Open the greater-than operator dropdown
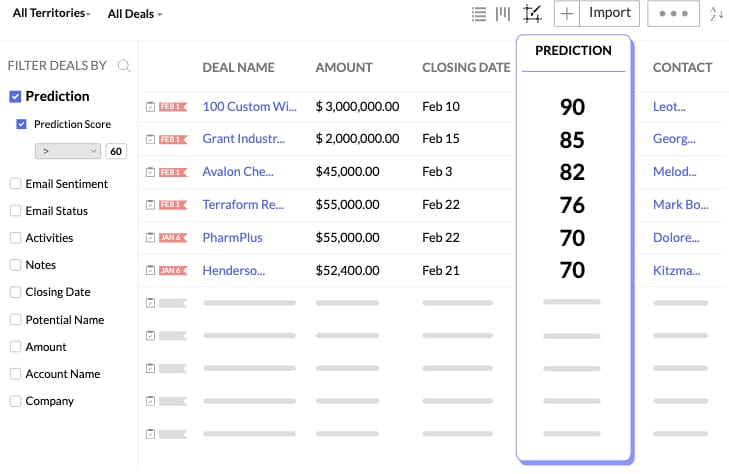Image resolution: width=729 pixels, height=474 pixels. click(67, 151)
